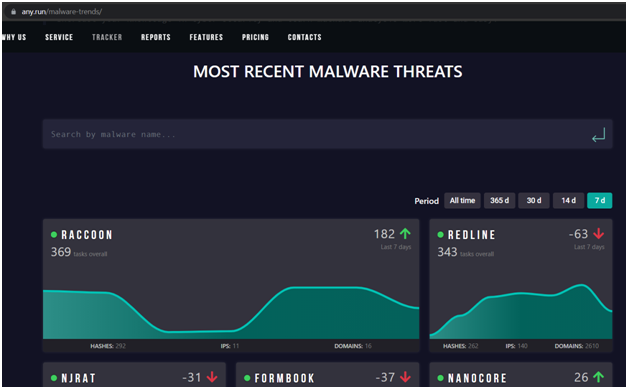Click Formbook red down trend arrow

tap(405, 377)
